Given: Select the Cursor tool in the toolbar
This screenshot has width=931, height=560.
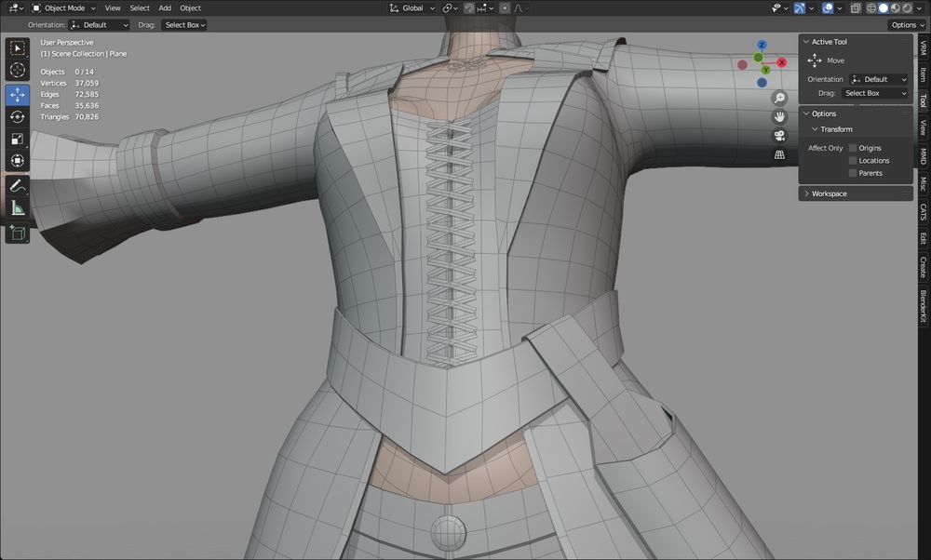Looking at the screenshot, I should (17, 71).
